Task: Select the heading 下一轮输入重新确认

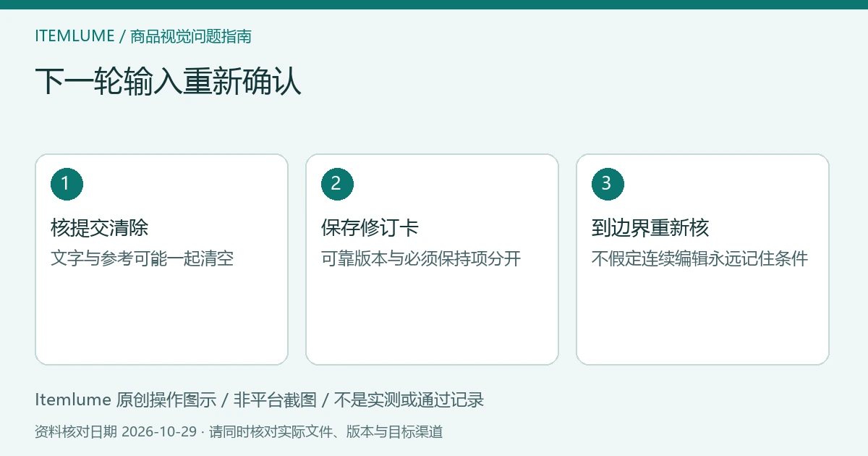Action: tap(168, 81)
